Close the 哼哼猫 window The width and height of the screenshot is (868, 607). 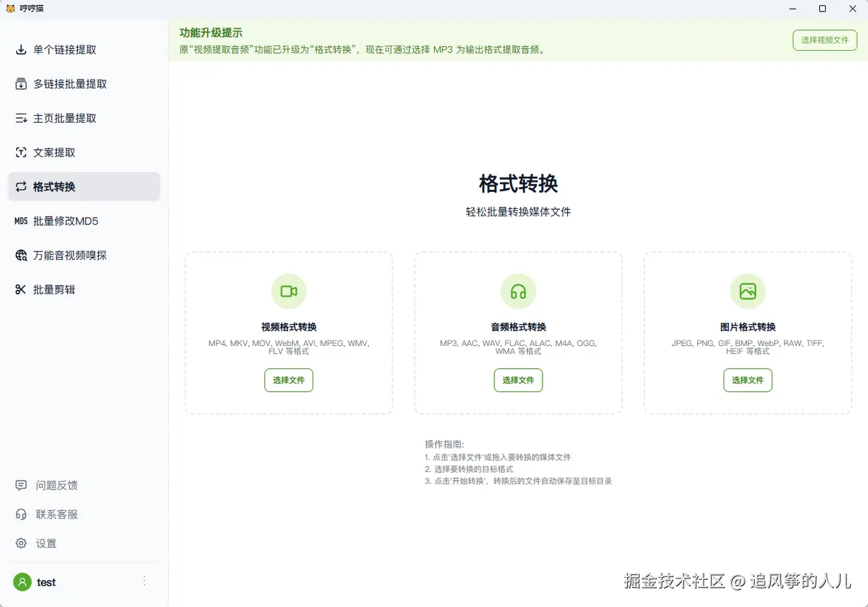[852, 9]
